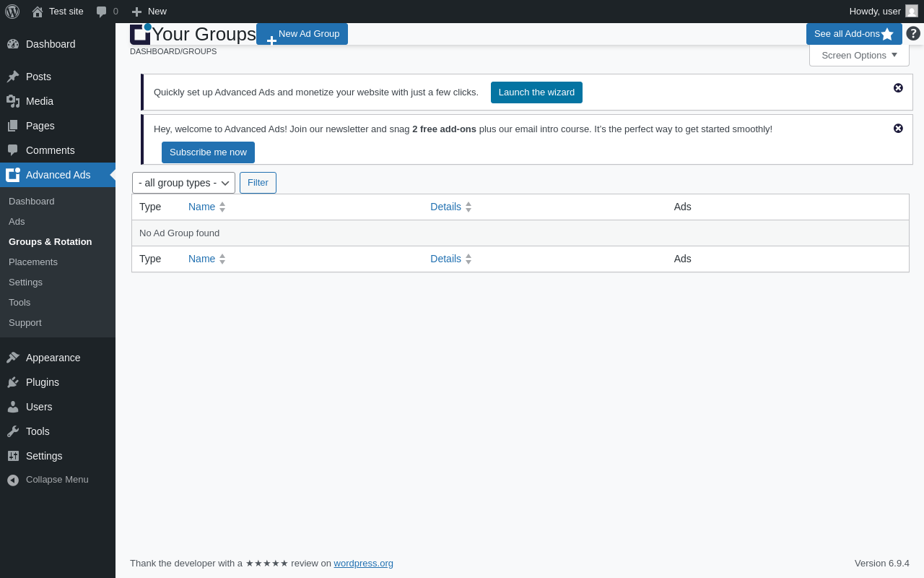Open the comments bubble in admin bar

coord(102,12)
